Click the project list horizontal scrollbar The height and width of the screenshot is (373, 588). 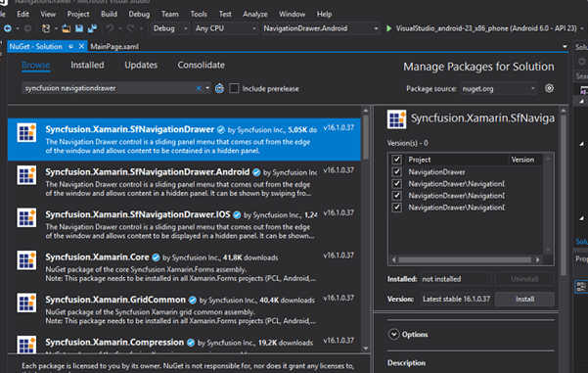pyautogui.click(x=465, y=259)
